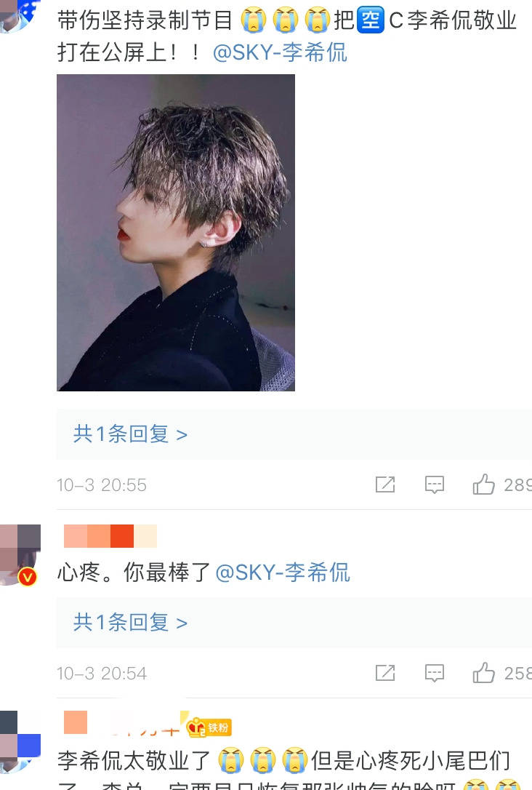Select the 空 emoji badge in first comment
Viewport: 532px width, 790px height.
371,20
